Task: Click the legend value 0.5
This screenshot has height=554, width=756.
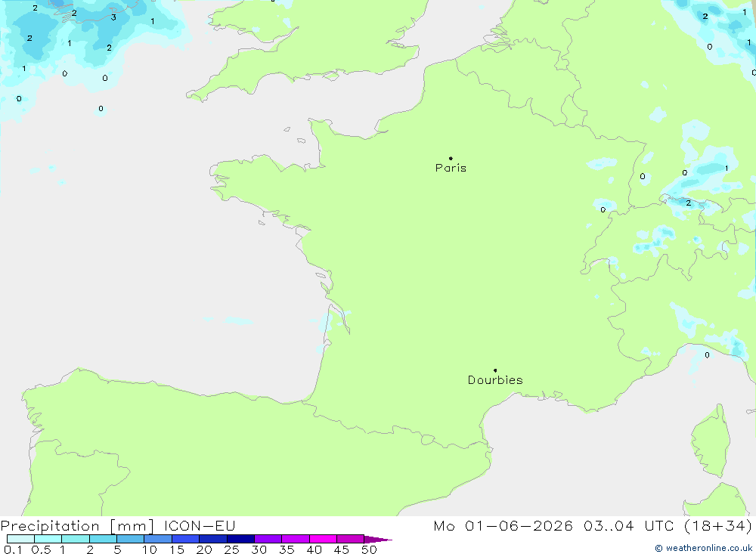Action: 41,549
